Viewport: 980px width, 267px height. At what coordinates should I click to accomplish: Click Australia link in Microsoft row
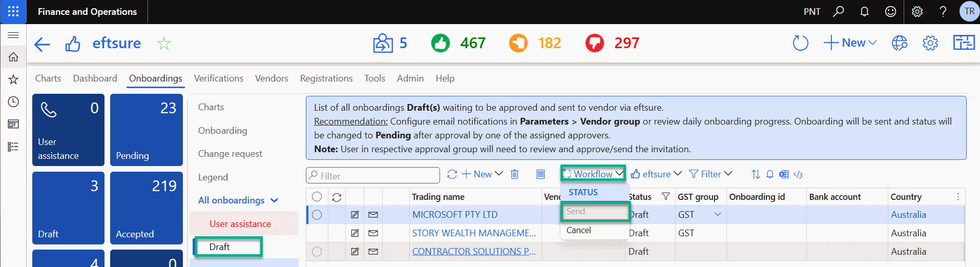pyautogui.click(x=908, y=215)
